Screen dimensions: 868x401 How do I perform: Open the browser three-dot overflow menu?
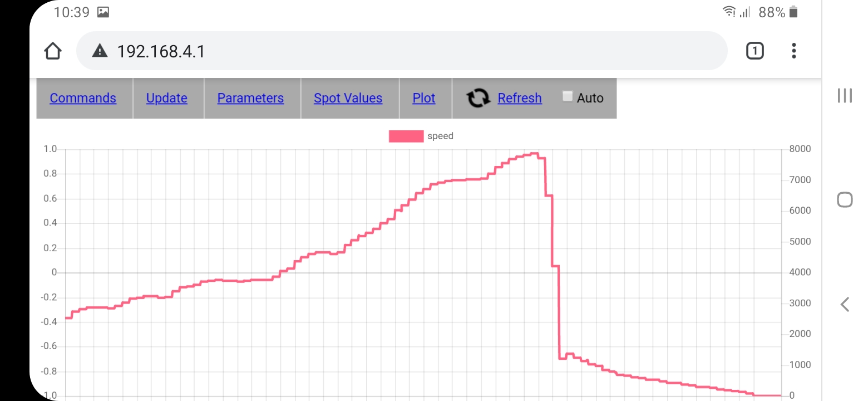(793, 51)
